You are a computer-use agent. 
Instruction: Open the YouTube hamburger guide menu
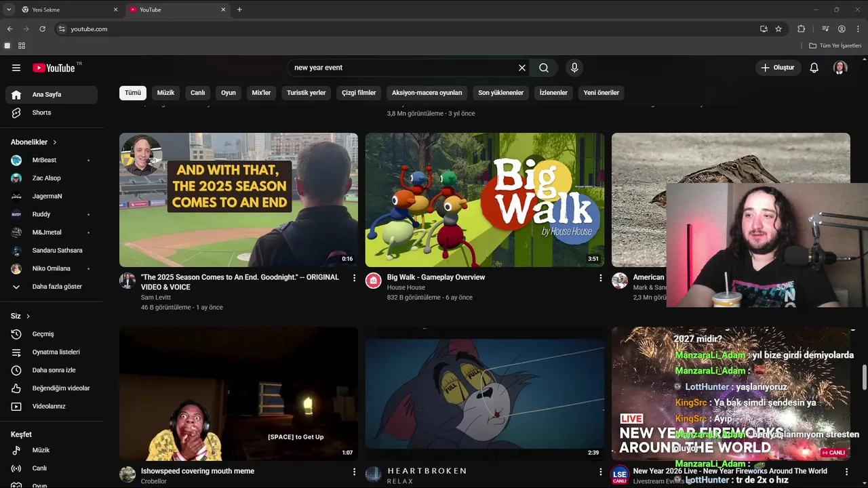coord(16,68)
